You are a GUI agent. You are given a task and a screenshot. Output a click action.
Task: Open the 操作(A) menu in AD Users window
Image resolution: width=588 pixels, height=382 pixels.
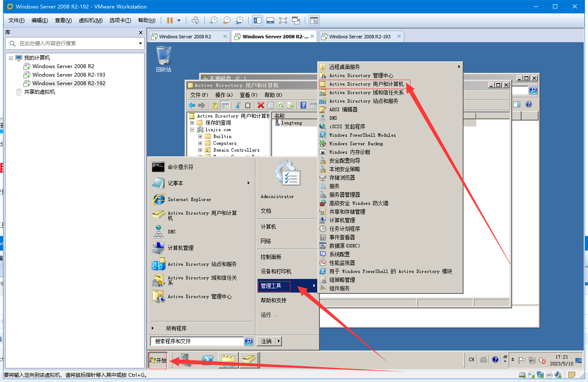coord(224,95)
